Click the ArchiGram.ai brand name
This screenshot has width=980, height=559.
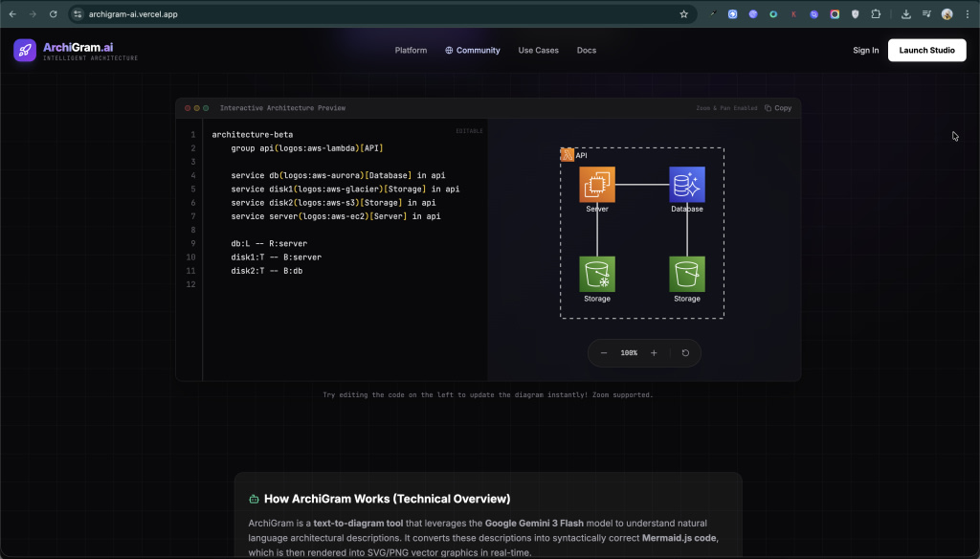click(78, 47)
